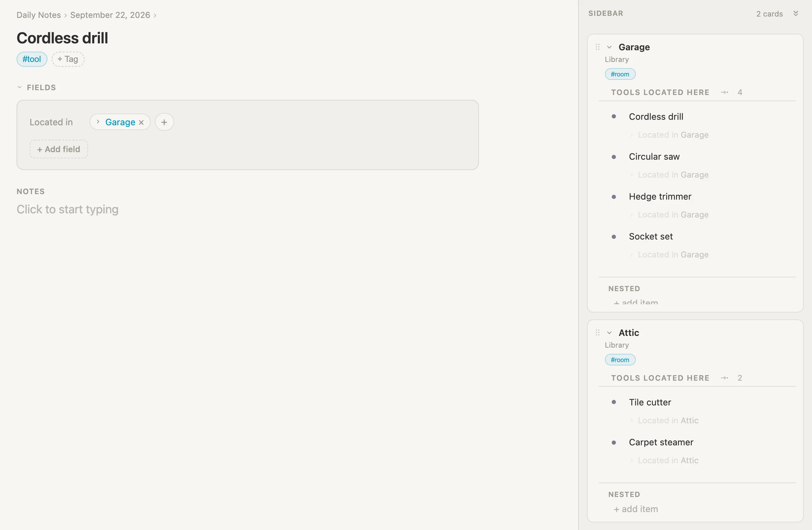Open Carpet steamer item
The width and height of the screenshot is (812, 530).
(661, 442)
